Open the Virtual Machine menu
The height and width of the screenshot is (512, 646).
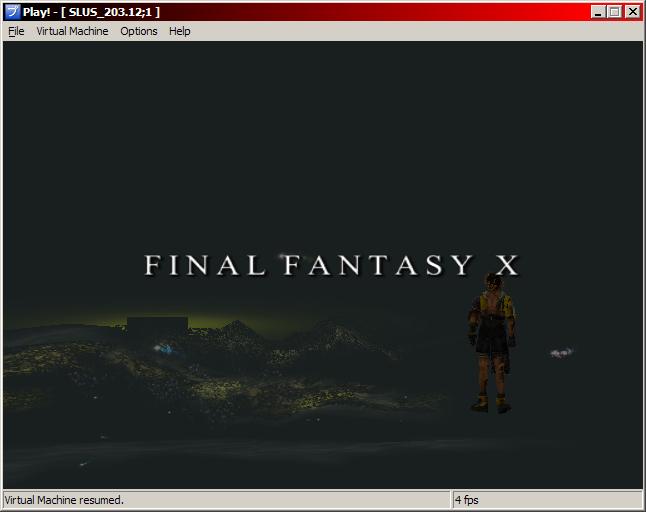click(x=72, y=31)
